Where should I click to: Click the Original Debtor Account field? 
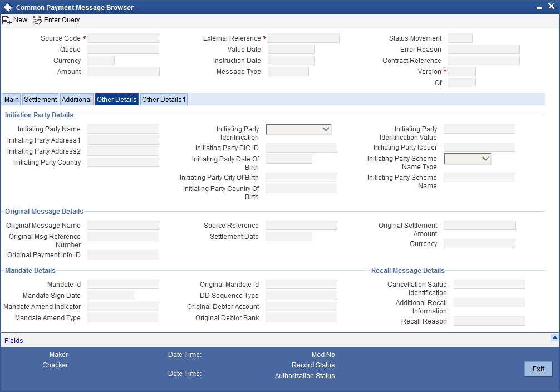tap(301, 307)
